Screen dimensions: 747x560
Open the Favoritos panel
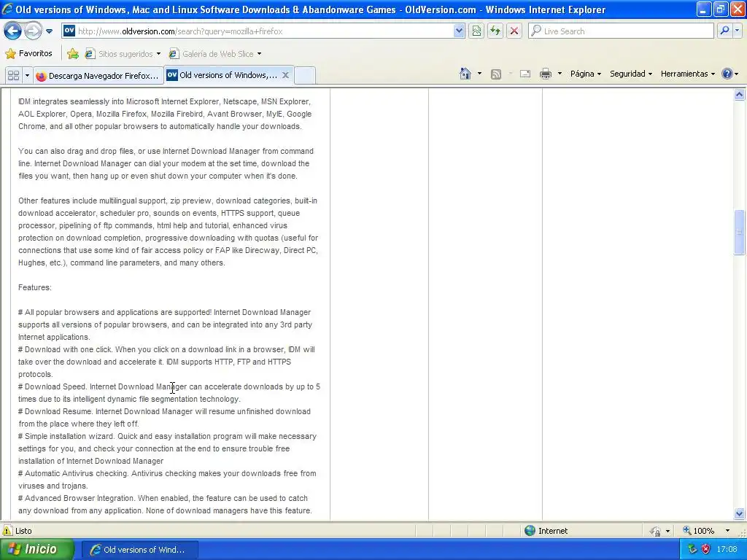(x=28, y=53)
